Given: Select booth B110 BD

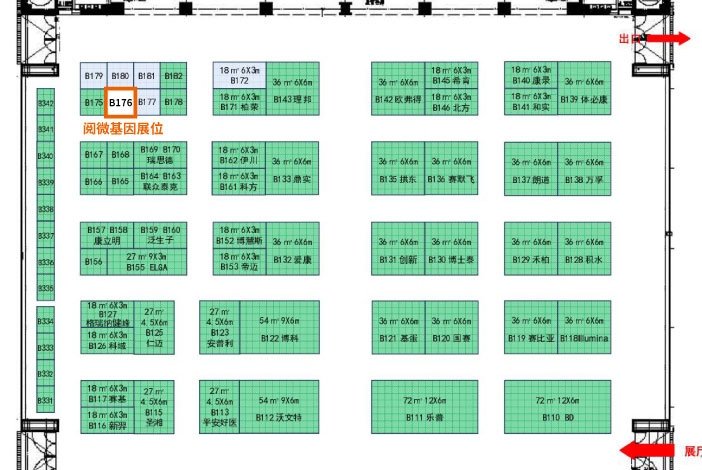Looking at the screenshot, I should tap(557, 406).
